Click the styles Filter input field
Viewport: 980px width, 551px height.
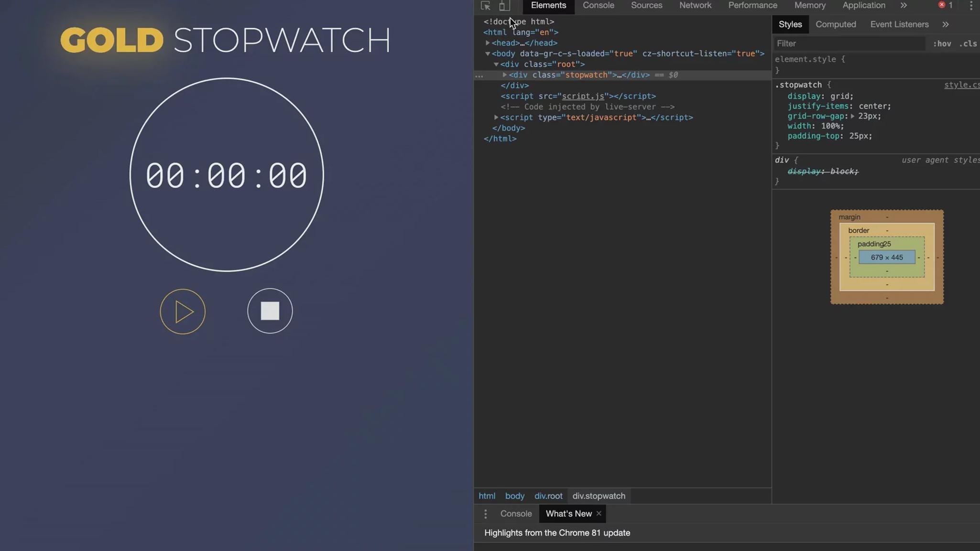849,43
